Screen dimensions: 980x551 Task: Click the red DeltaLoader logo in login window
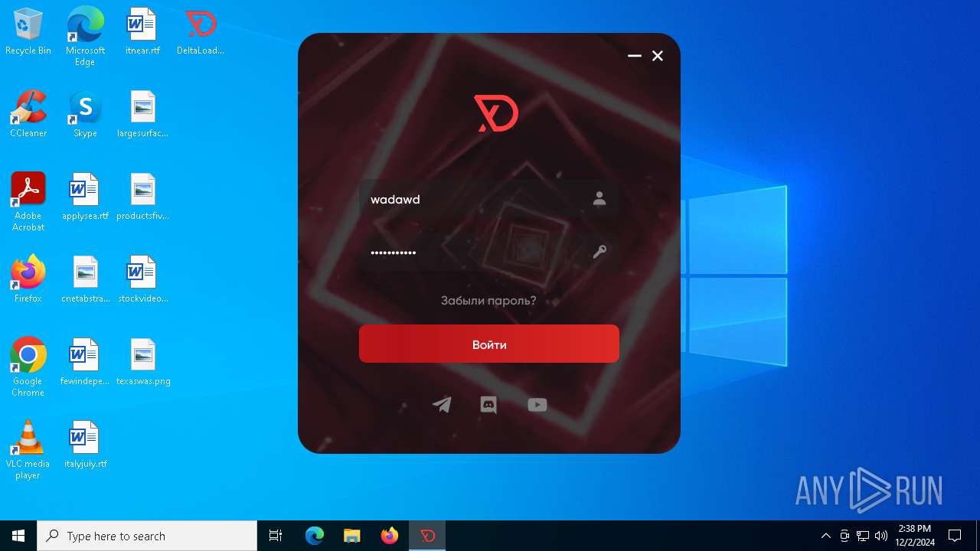pos(496,113)
